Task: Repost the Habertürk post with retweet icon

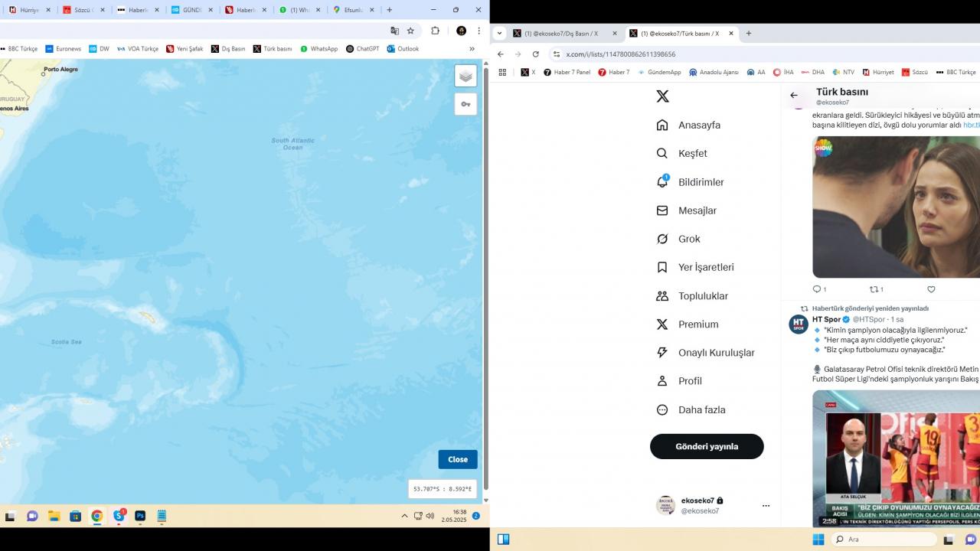Action: pyautogui.click(x=874, y=289)
